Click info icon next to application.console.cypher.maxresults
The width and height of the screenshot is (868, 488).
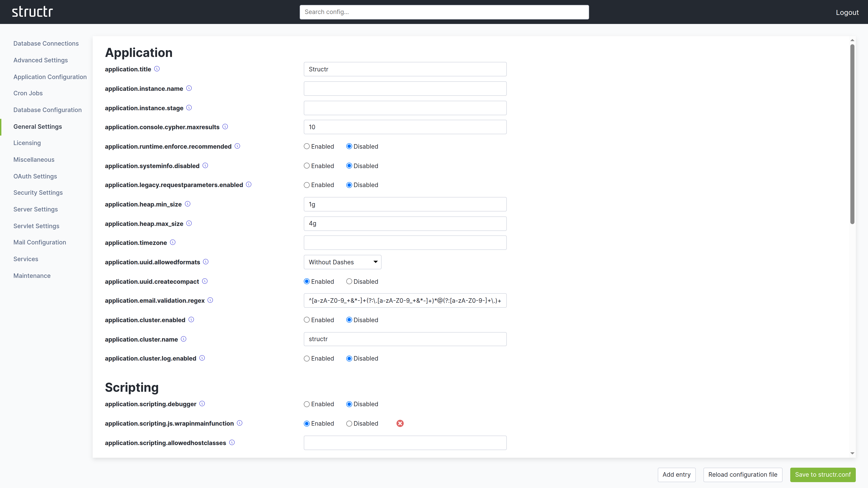pos(225,127)
